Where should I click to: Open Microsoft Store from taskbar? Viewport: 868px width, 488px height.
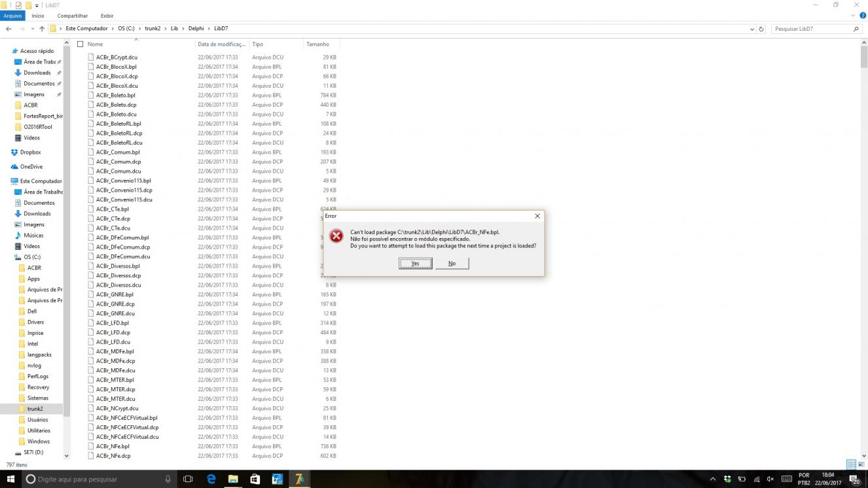coord(255,479)
